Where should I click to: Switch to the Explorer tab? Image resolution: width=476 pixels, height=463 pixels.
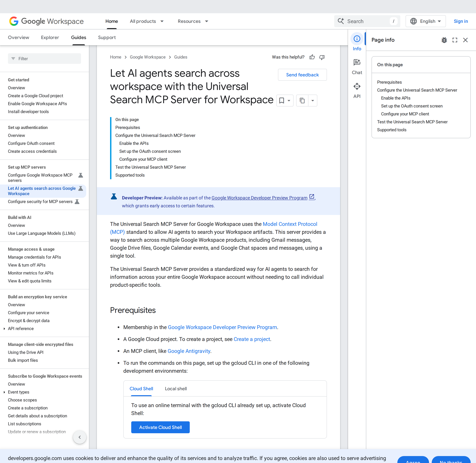pos(50,37)
